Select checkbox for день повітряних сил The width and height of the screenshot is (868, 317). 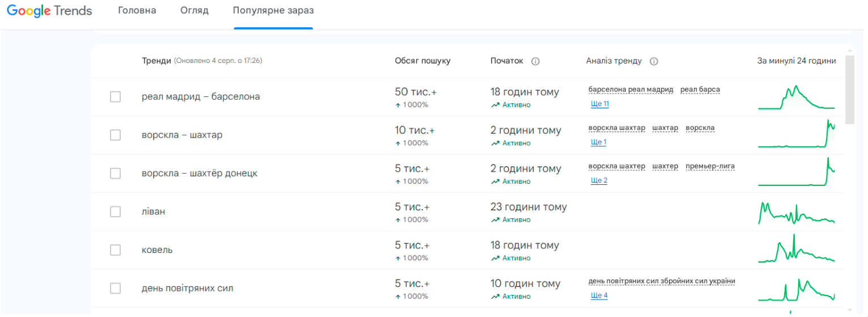tap(116, 289)
